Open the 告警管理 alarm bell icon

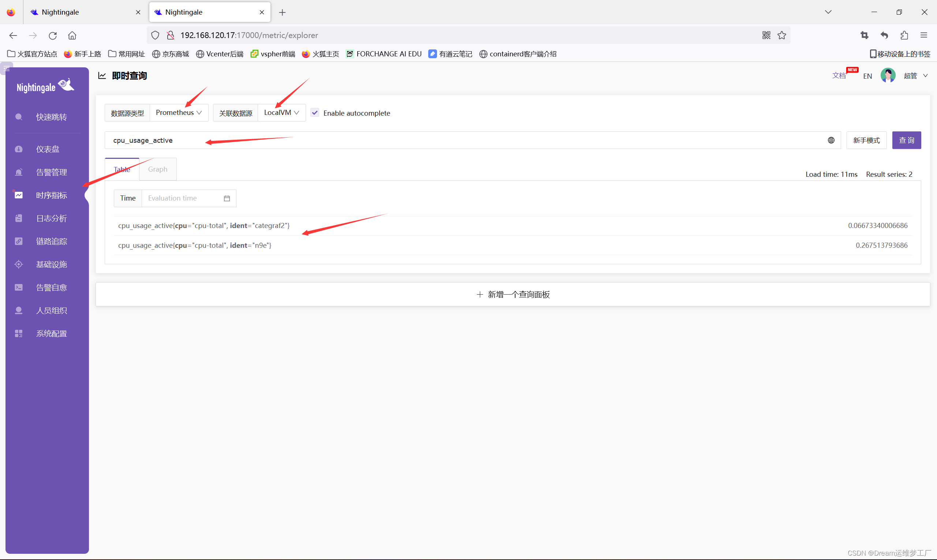(x=19, y=172)
